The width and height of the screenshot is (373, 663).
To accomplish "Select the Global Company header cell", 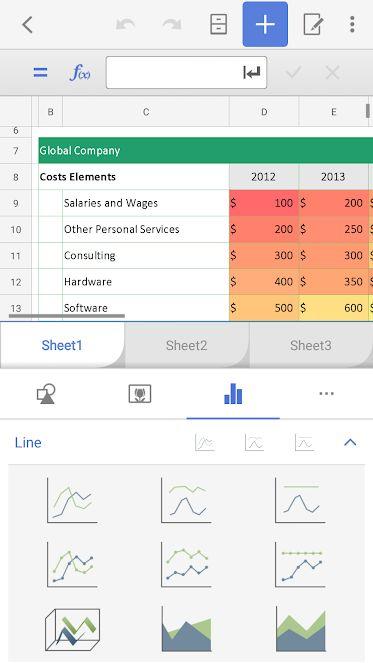I will click(206, 151).
